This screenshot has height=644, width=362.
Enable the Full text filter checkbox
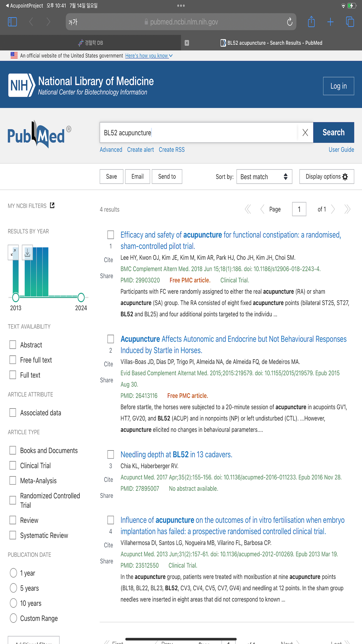[x=13, y=375]
